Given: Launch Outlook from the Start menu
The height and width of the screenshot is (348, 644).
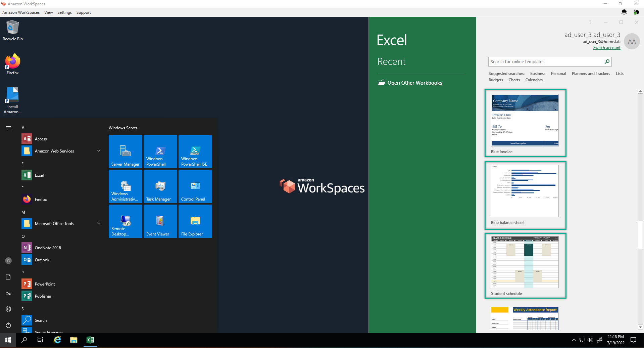Looking at the screenshot, I should [42, 260].
